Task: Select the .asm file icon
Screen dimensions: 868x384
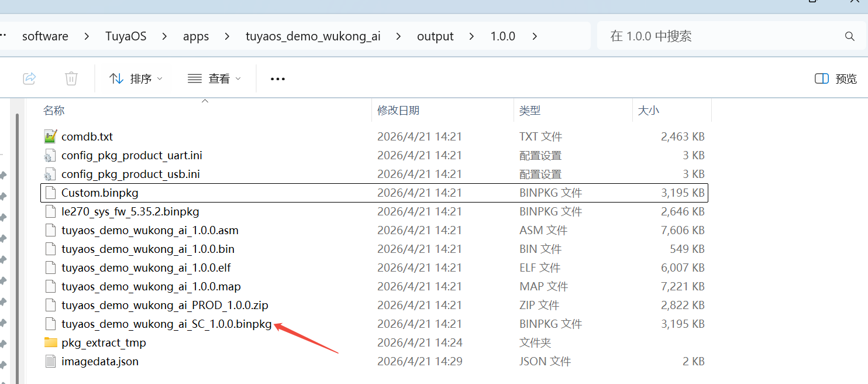Action: pyautogui.click(x=51, y=230)
